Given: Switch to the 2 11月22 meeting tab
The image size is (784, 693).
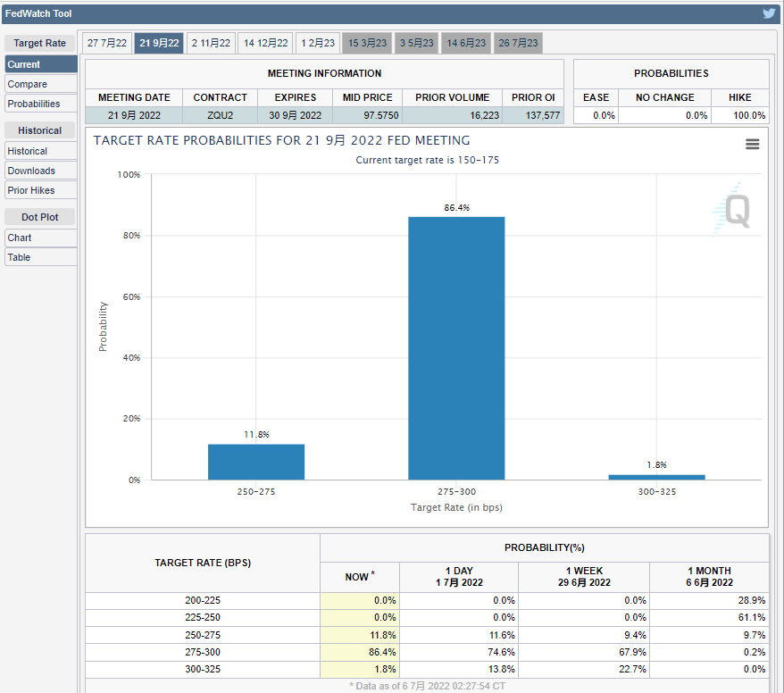Looking at the screenshot, I should 211,43.
